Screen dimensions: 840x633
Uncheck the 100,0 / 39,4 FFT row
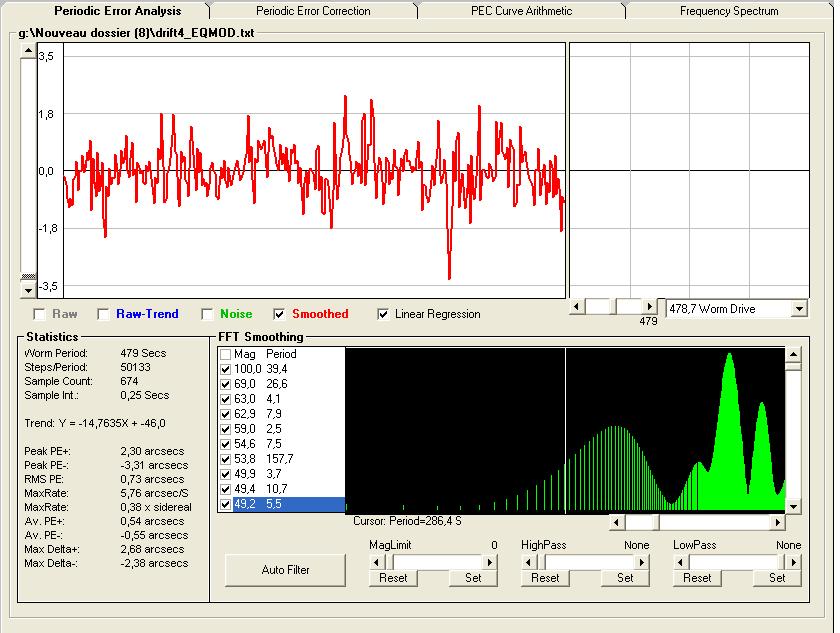226,370
